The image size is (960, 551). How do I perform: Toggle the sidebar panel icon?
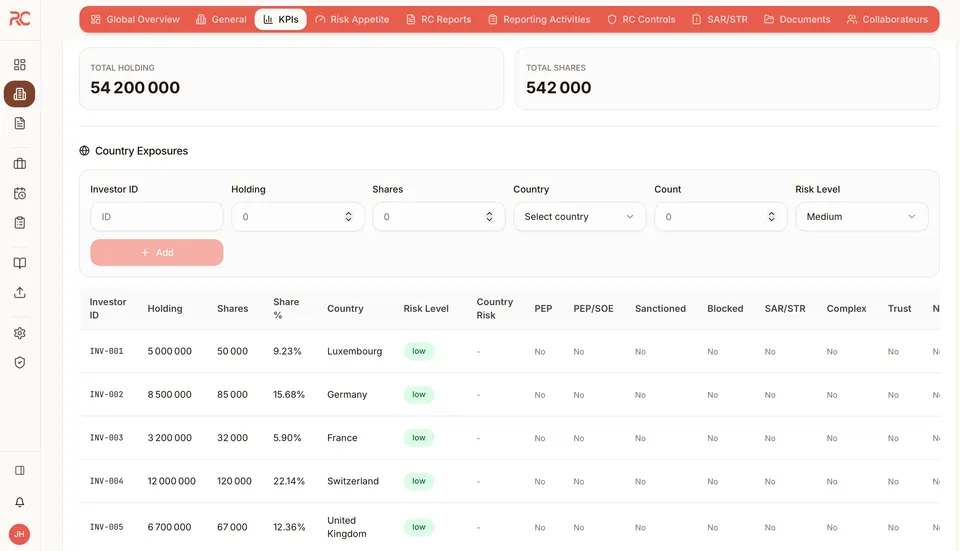[x=20, y=470]
